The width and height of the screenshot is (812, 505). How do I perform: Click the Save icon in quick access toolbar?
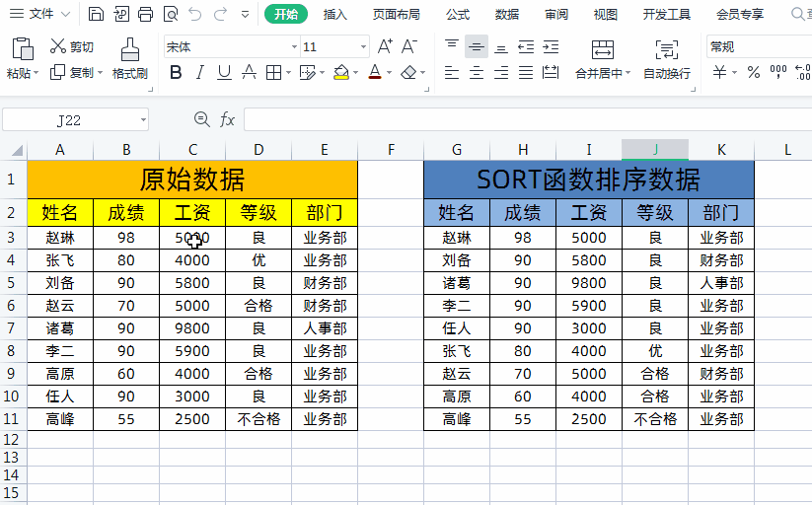96,14
